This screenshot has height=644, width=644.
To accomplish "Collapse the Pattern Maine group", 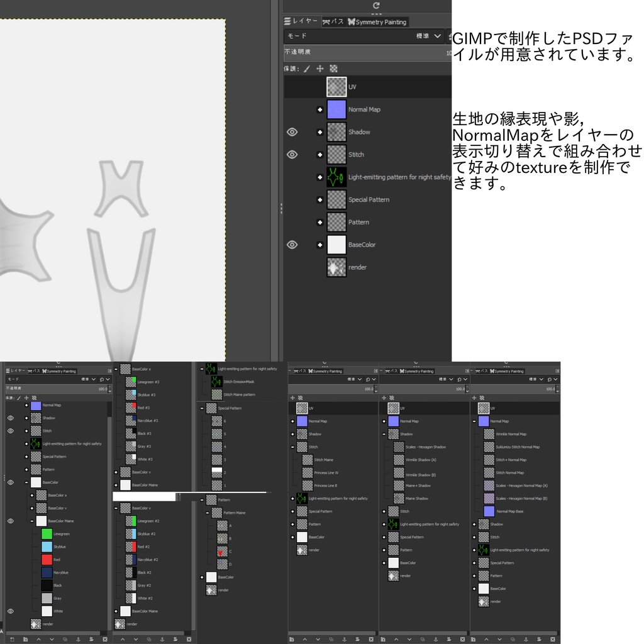I will 208,513.
